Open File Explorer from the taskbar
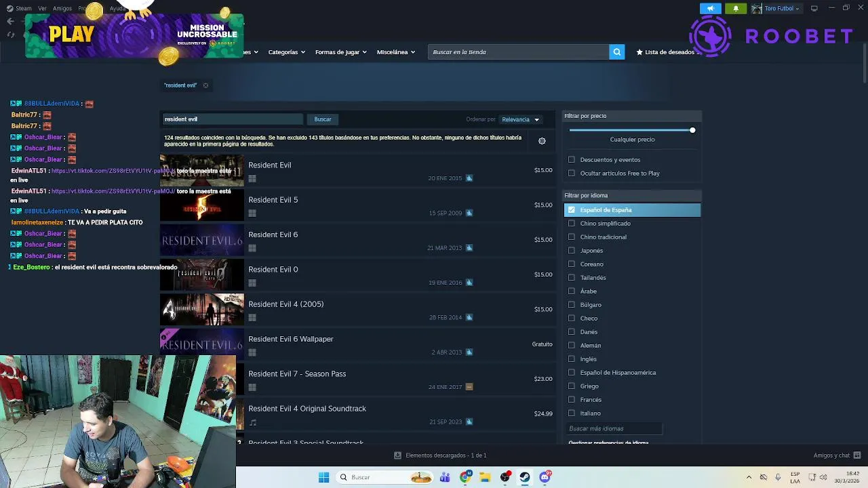This screenshot has width=868, height=488. tap(485, 477)
